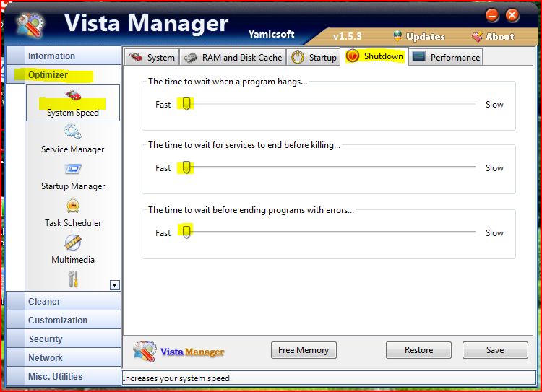
Task: Open the Security section
Action: pyautogui.click(x=45, y=339)
